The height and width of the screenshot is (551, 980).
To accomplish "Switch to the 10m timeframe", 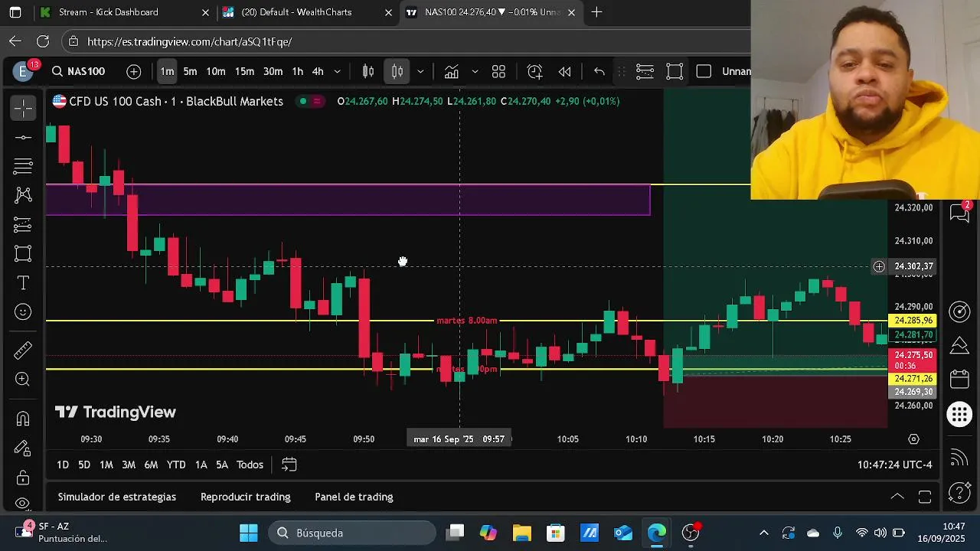I will point(216,71).
